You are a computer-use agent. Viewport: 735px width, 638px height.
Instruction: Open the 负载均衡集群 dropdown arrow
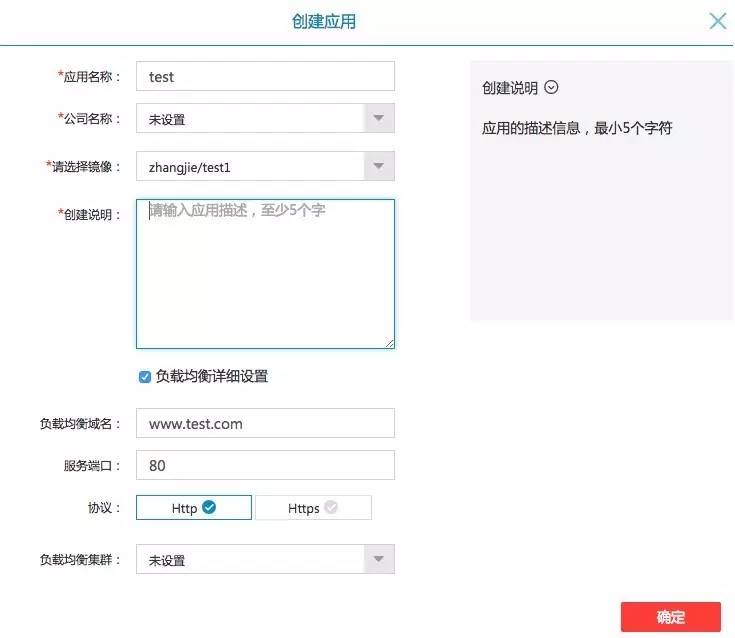pyautogui.click(x=379, y=559)
